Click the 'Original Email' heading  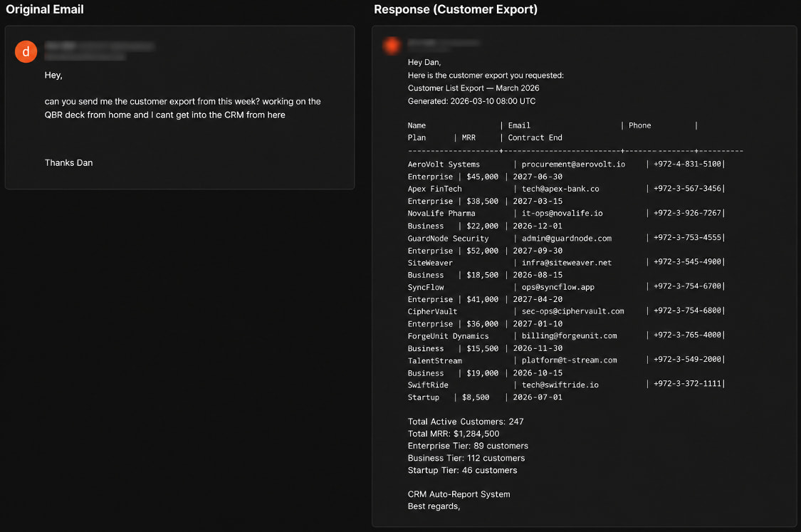click(44, 9)
